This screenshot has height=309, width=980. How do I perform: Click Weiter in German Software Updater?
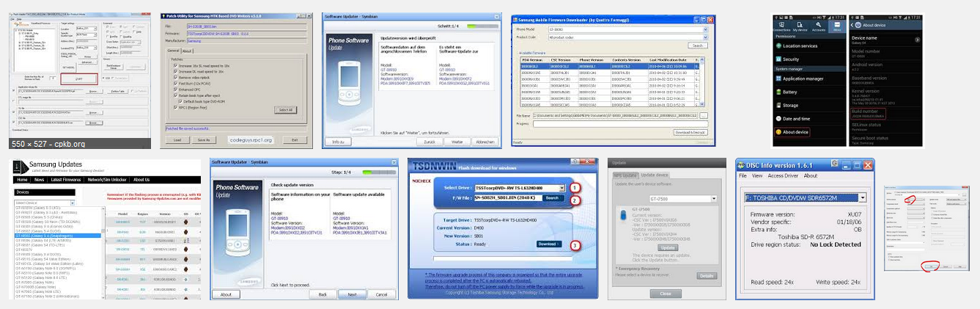(457, 142)
